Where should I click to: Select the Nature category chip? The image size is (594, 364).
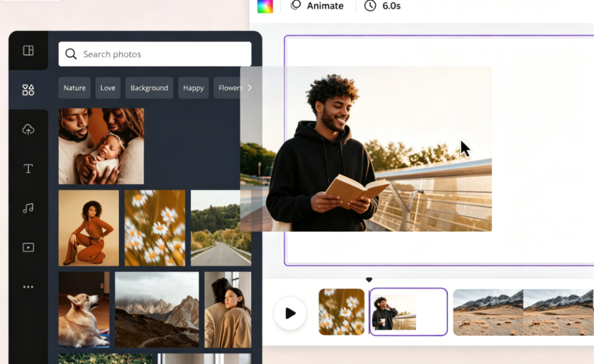(74, 88)
